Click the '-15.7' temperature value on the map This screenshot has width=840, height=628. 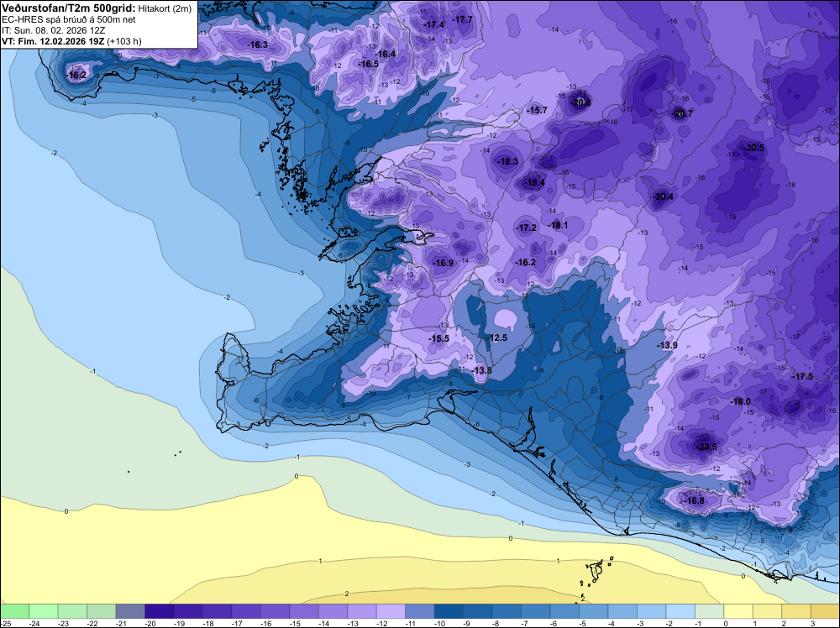click(x=538, y=110)
